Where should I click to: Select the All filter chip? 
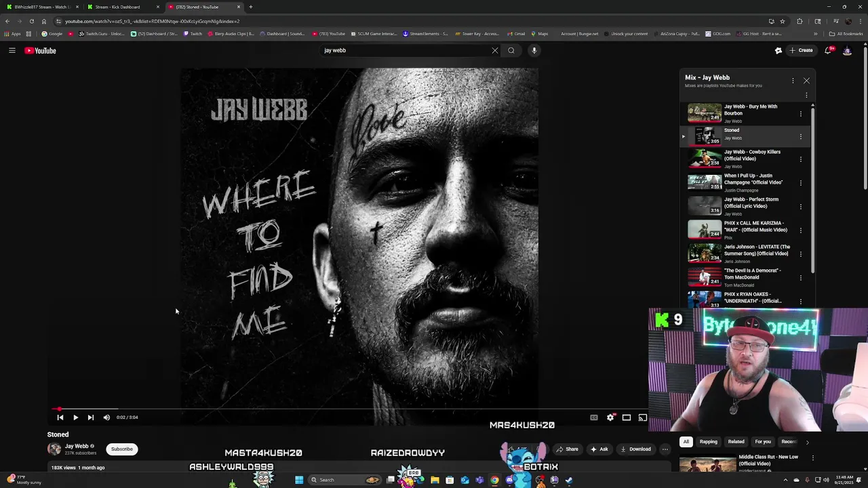pyautogui.click(x=686, y=442)
